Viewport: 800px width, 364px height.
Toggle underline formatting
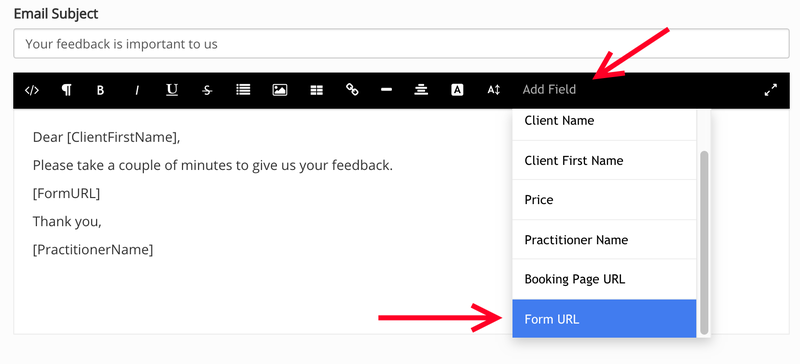click(x=172, y=90)
